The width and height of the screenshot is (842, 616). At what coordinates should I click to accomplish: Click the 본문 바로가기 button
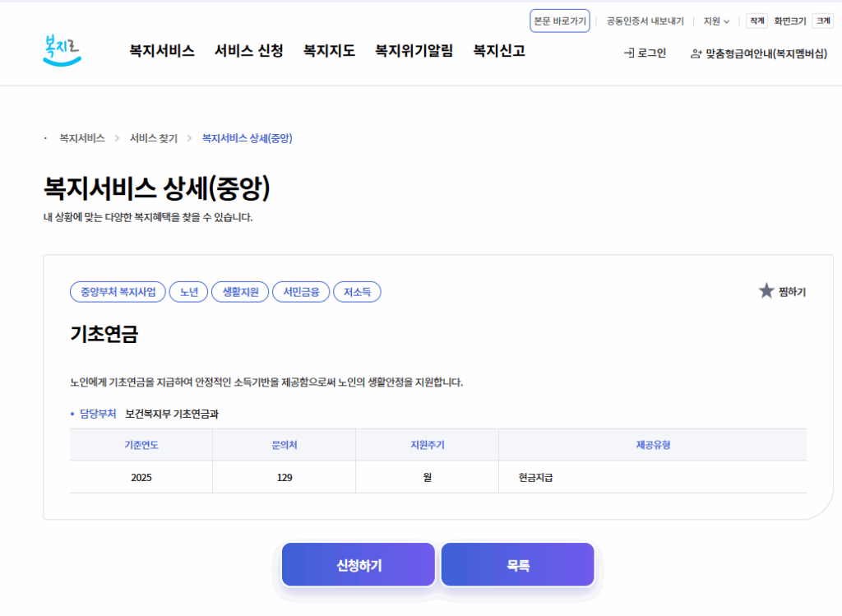tap(559, 21)
